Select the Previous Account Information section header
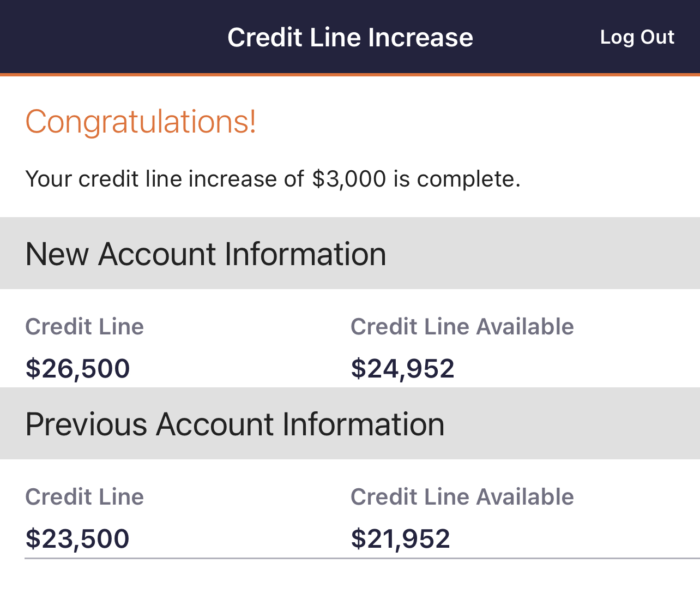Image resolution: width=700 pixels, height=605 pixels. pyautogui.click(x=234, y=424)
